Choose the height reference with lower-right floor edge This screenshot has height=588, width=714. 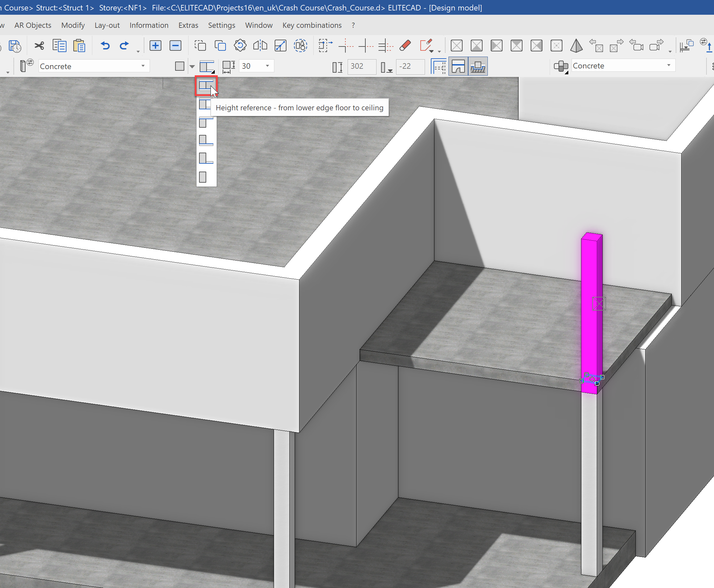(x=206, y=158)
